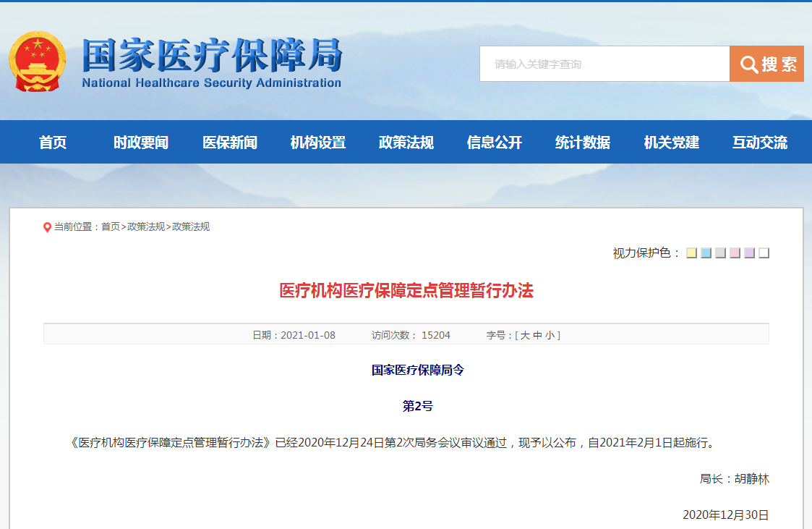The width and height of the screenshot is (812, 529).
Task: Click the national emblem logo
Action: click(x=38, y=61)
